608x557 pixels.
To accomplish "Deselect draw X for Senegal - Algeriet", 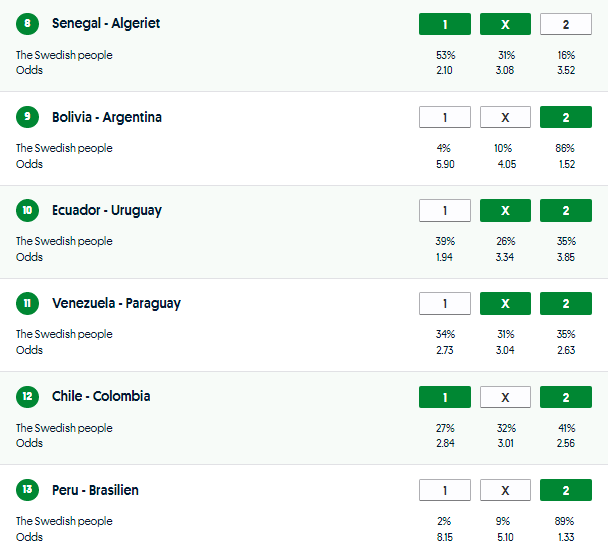I will (505, 24).
